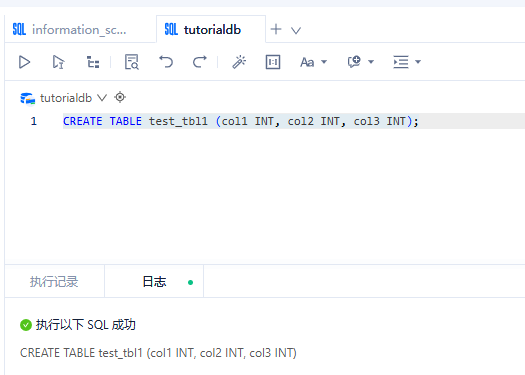This screenshot has height=375, width=525.
Task: Undo the last edit
Action: tap(166, 62)
